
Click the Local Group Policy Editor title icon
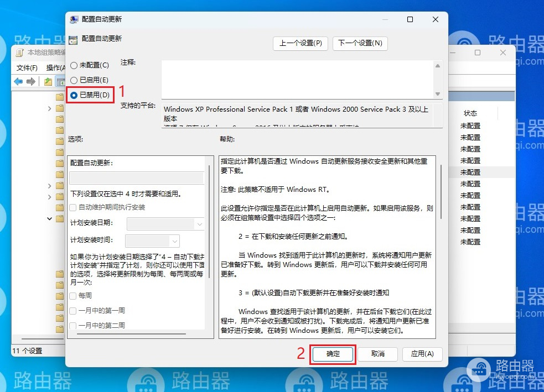coord(20,53)
